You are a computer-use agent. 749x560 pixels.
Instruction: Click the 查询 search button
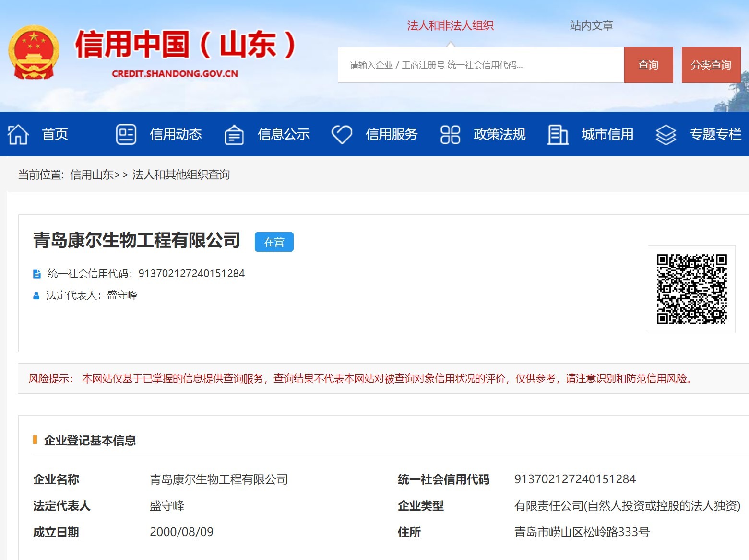pyautogui.click(x=648, y=65)
